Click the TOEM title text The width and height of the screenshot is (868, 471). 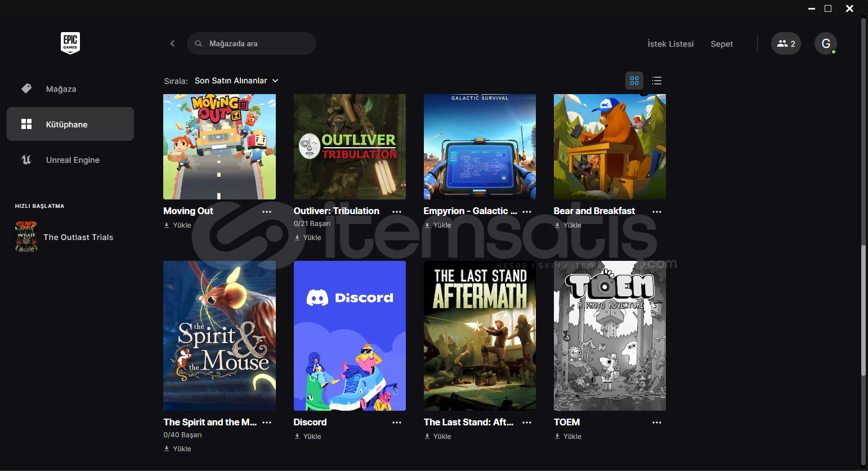(x=567, y=423)
